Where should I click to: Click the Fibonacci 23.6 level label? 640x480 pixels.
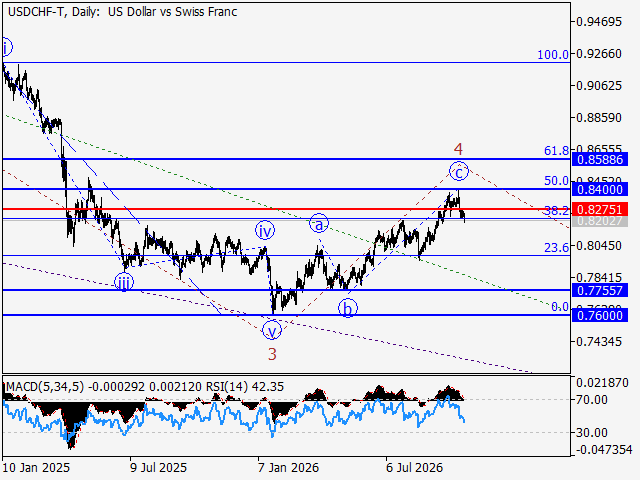pos(556,247)
